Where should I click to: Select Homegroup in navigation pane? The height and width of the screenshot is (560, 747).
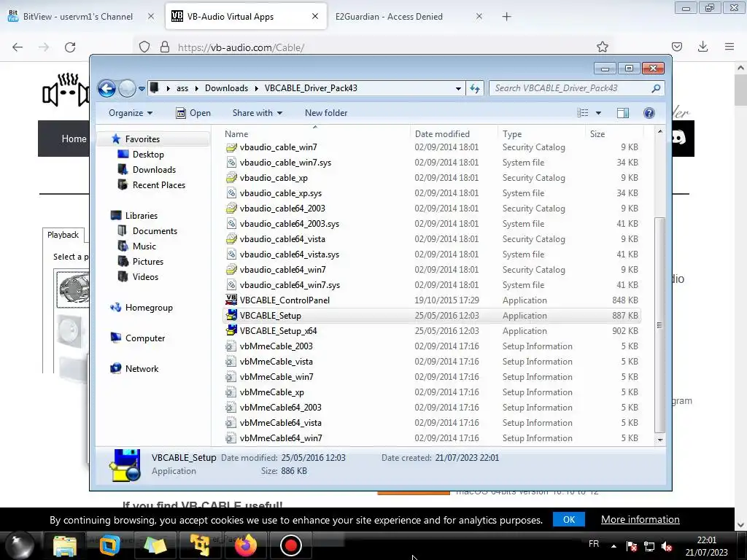coord(149,308)
